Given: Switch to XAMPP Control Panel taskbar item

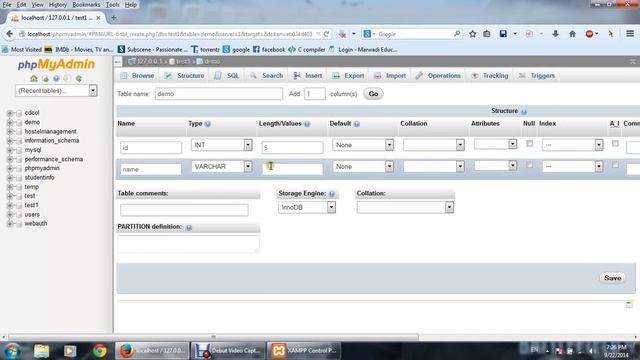Looking at the screenshot, I should coord(304,351).
